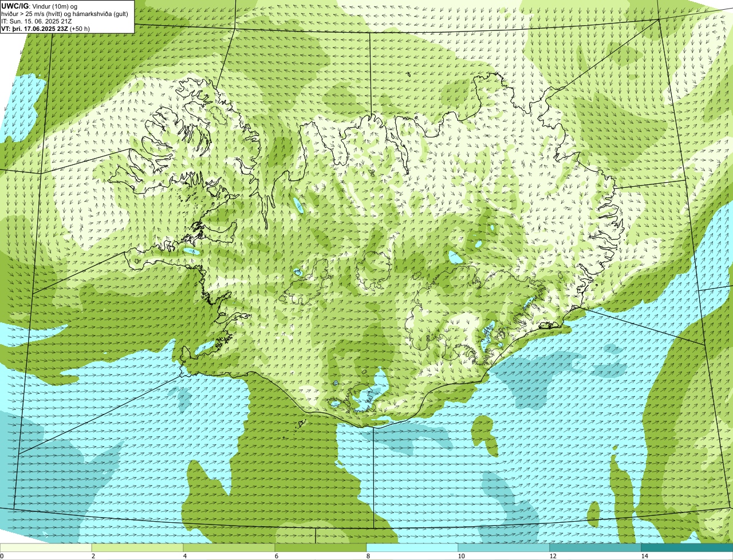Screen dimensions: 733x560
Task: Click the legend scale label "4"
Action: [184, 556]
